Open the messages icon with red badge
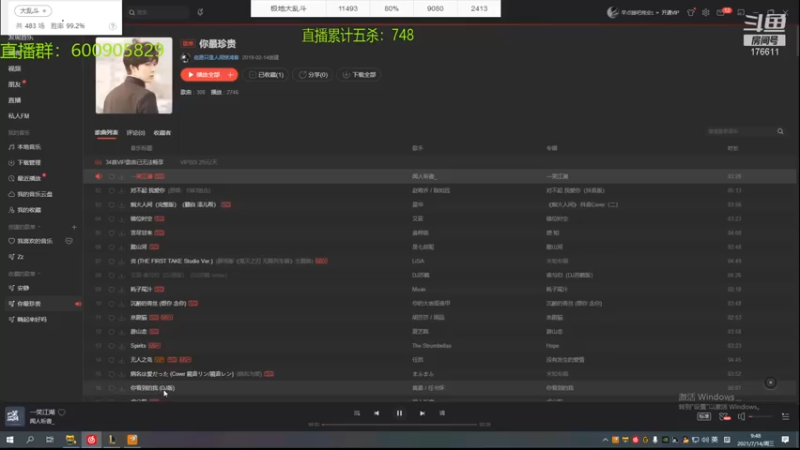This screenshot has height=450, width=800. pyautogui.click(x=721, y=12)
